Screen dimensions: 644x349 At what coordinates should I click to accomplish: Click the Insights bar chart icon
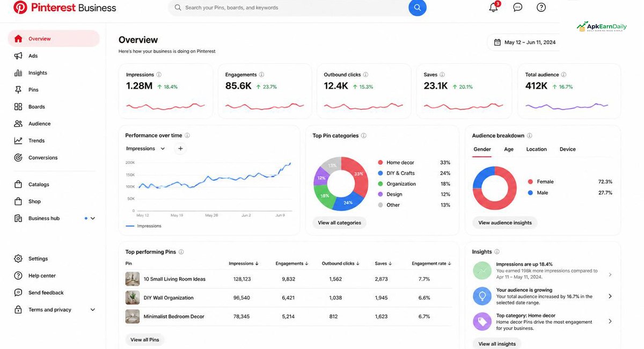[x=18, y=72]
